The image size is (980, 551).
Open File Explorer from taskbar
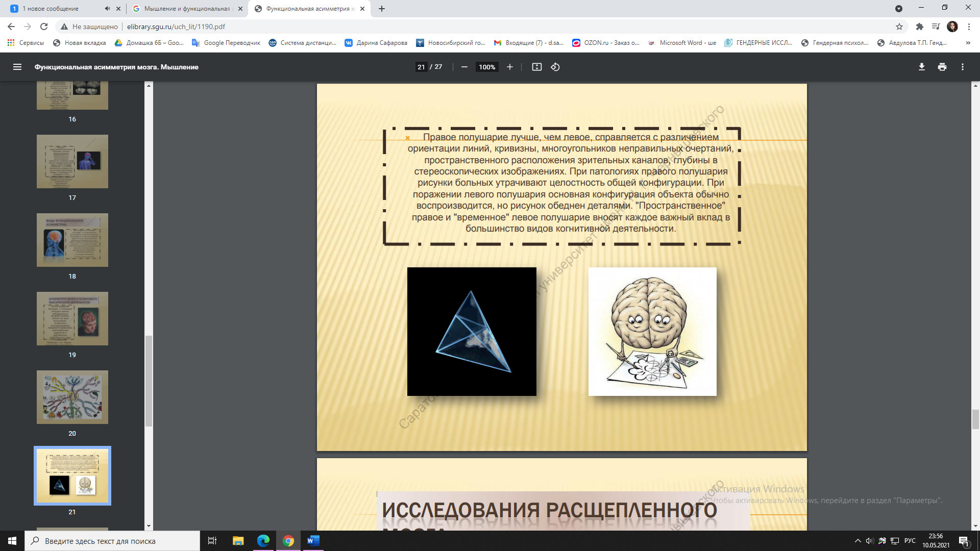click(238, 541)
